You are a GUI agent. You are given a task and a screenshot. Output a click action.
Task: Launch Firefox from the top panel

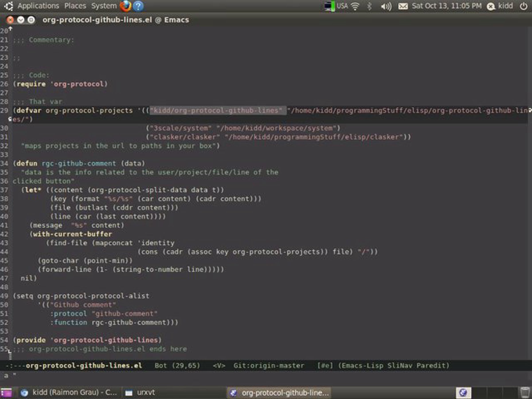point(125,6)
